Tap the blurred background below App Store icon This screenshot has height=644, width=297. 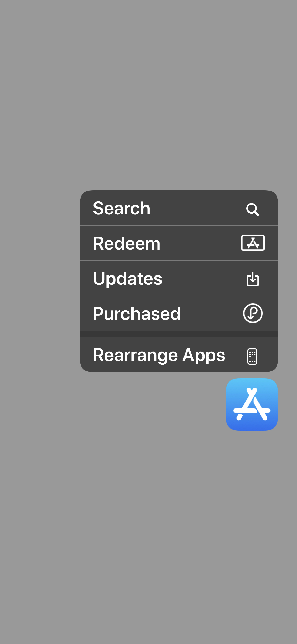(x=148, y=537)
